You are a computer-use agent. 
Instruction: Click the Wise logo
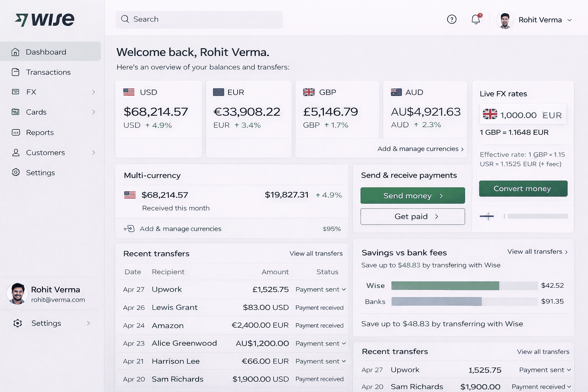coord(45,20)
